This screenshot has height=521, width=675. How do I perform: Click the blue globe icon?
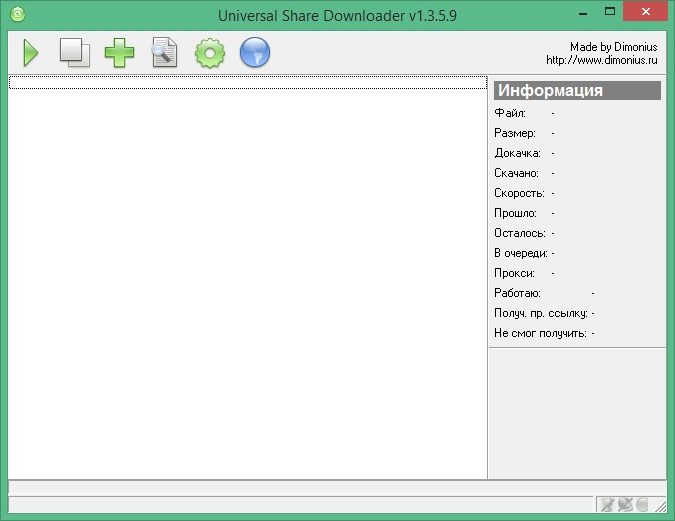point(255,53)
